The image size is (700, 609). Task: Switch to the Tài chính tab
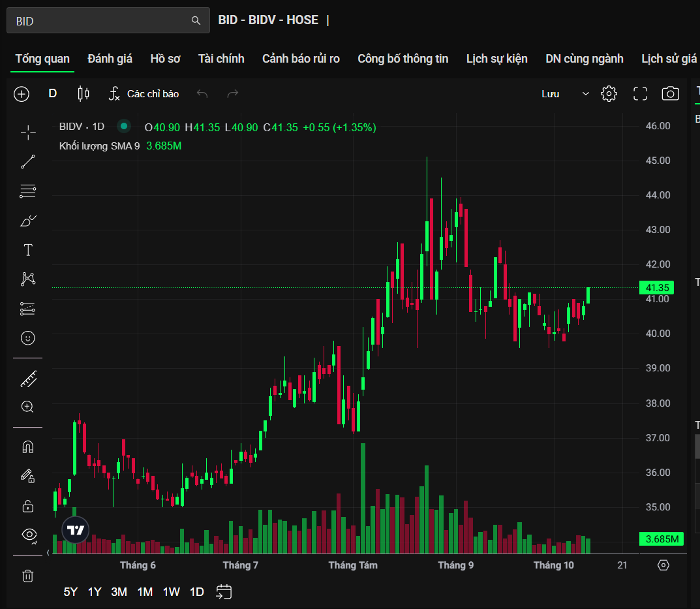pyautogui.click(x=221, y=59)
